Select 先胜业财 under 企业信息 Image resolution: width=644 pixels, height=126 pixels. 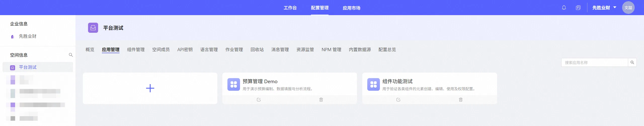click(28, 36)
